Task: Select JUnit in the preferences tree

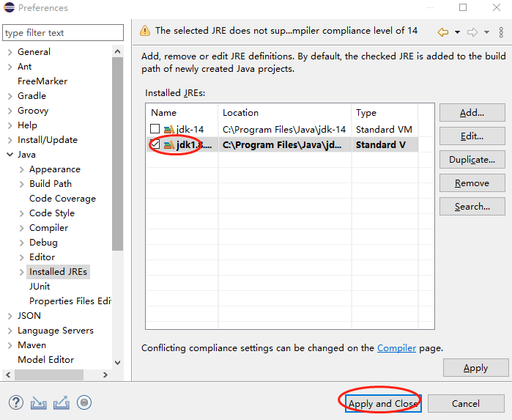Action: 41,287
